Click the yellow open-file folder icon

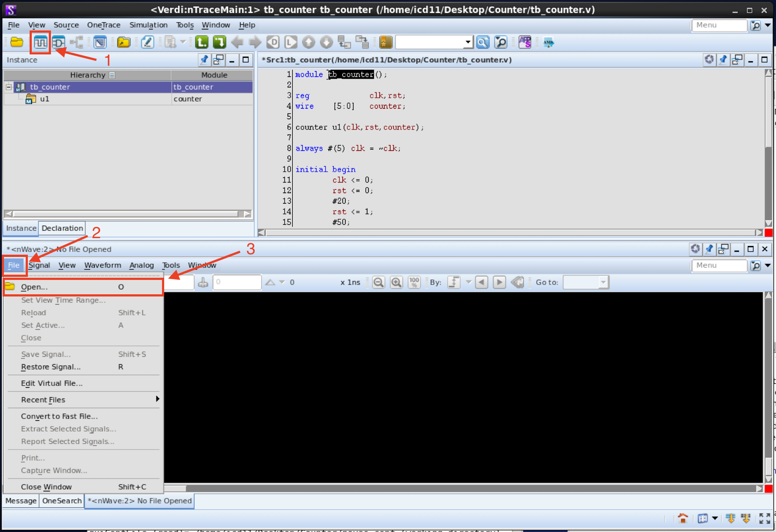(16, 42)
